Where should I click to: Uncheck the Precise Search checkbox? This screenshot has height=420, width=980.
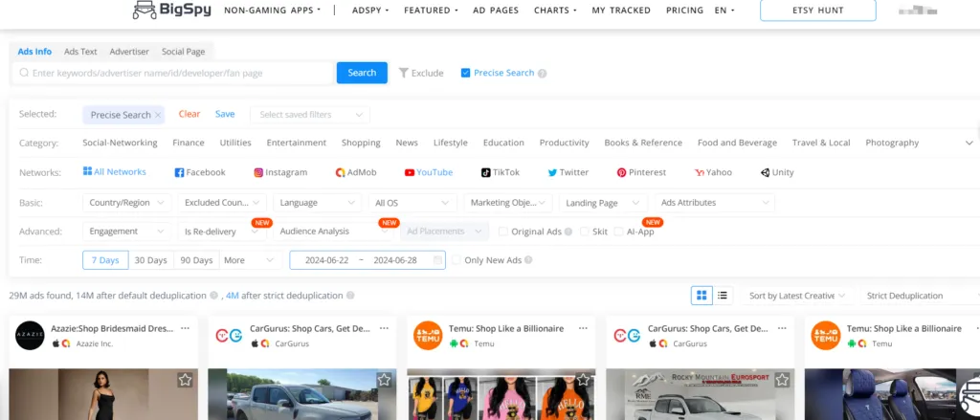click(465, 73)
